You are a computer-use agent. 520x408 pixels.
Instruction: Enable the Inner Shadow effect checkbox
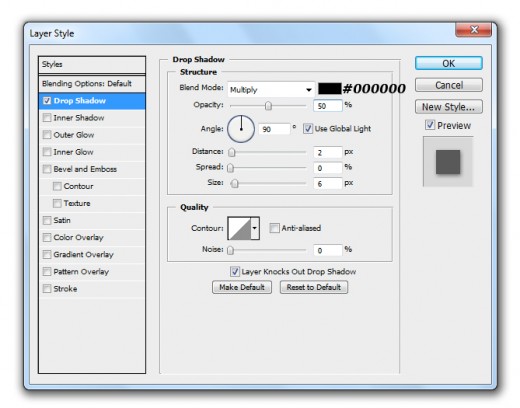[47, 118]
